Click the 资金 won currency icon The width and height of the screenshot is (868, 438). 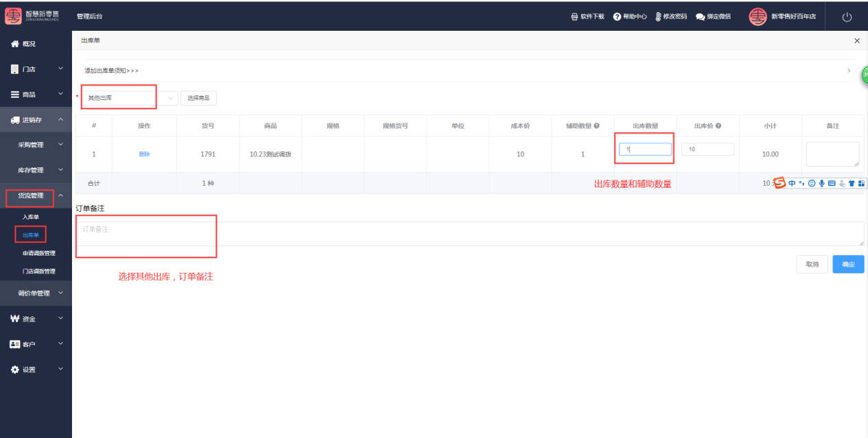14,319
